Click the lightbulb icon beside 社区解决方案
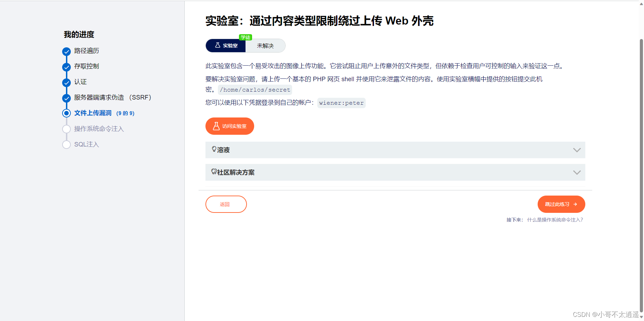Viewport: 644px width, 321px height. tap(214, 171)
